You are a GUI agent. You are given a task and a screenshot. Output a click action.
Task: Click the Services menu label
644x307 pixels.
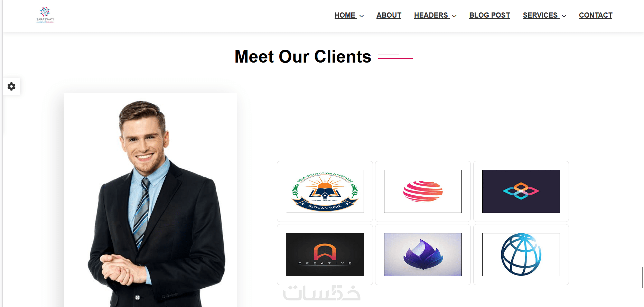[540, 15]
